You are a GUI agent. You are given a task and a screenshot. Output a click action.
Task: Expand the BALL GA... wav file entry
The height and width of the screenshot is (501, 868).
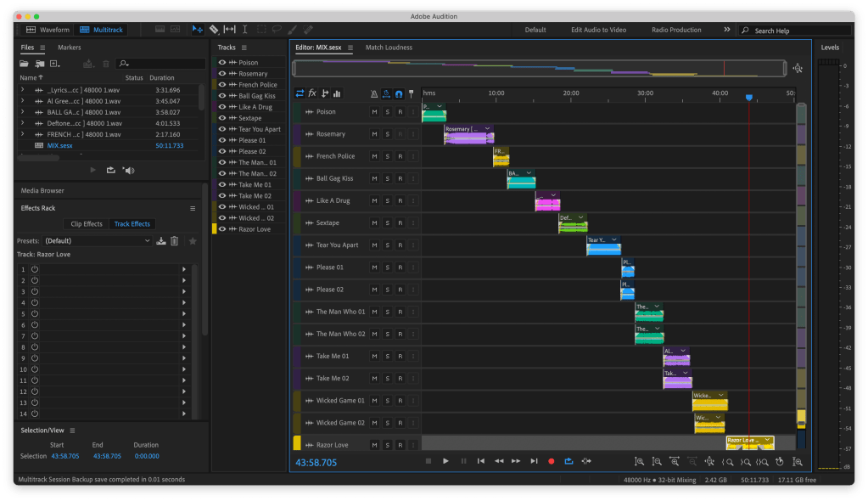point(23,112)
